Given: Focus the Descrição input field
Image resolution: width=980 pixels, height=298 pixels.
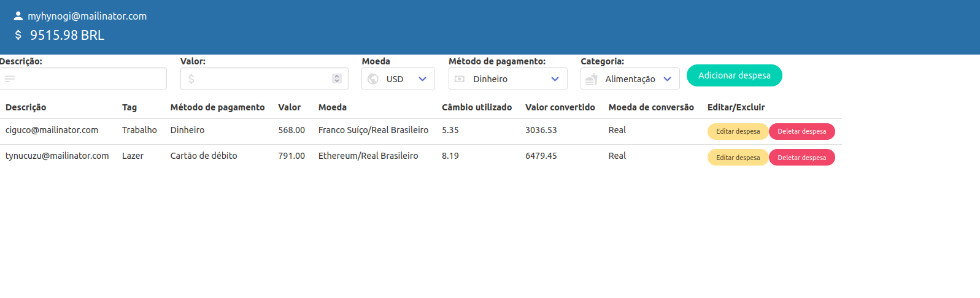Looking at the screenshot, I should point(83,78).
